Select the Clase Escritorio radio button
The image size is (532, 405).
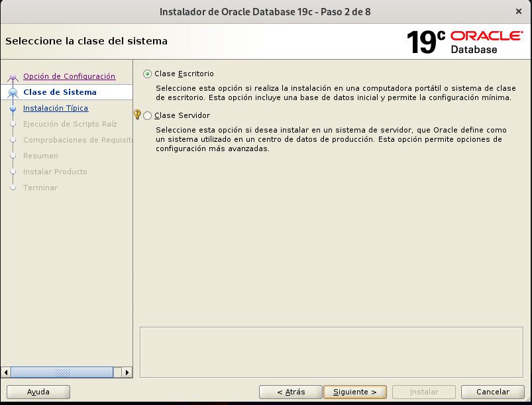[x=147, y=74]
